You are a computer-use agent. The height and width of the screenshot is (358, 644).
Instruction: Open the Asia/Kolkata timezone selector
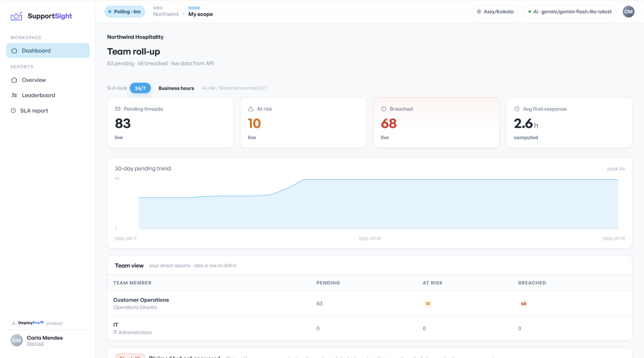point(495,12)
